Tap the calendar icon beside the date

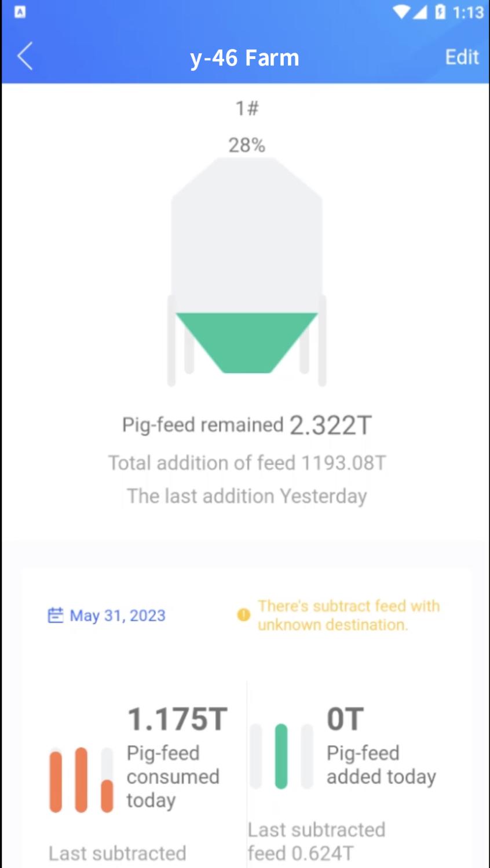click(55, 615)
